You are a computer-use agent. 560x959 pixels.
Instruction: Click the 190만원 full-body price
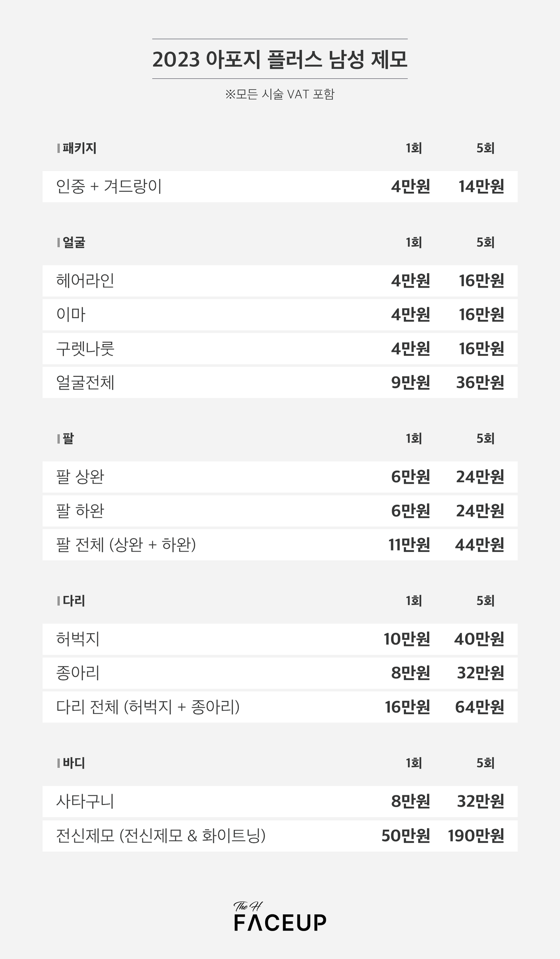[x=476, y=836]
